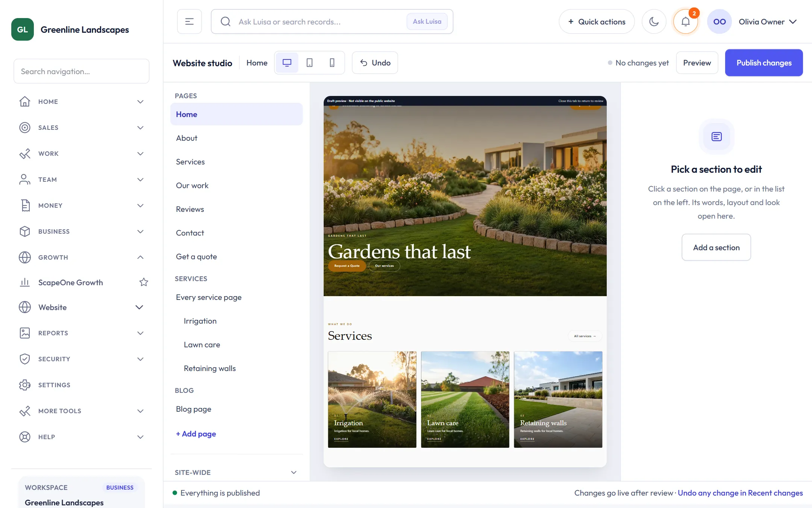
Task: Toggle the sidebar menu icon
Action: [189, 21]
